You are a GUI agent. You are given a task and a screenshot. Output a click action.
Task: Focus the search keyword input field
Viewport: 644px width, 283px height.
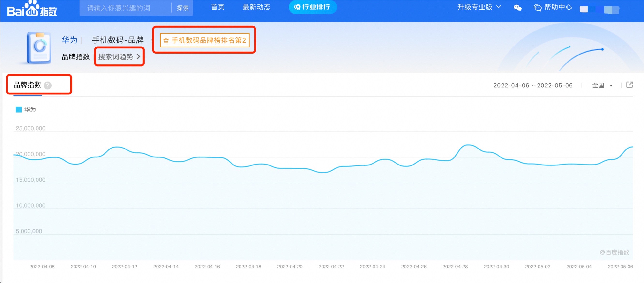coord(125,8)
